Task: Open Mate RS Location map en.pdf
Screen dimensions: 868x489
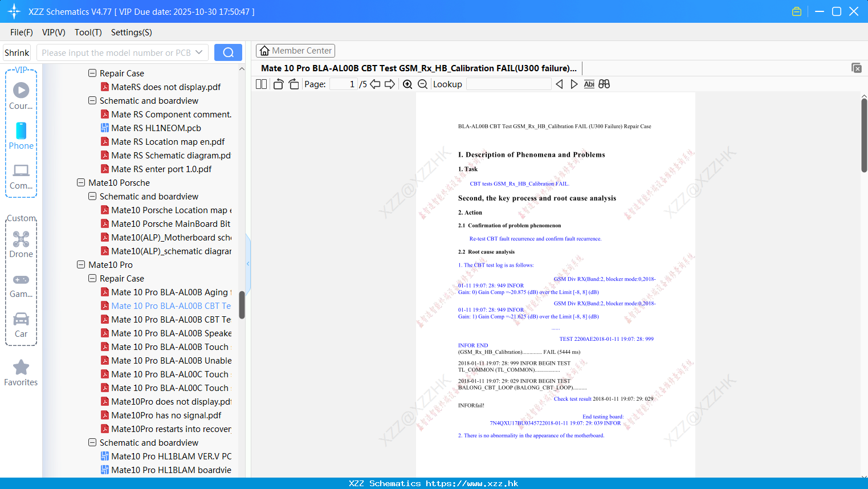Action: pyautogui.click(x=162, y=142)
